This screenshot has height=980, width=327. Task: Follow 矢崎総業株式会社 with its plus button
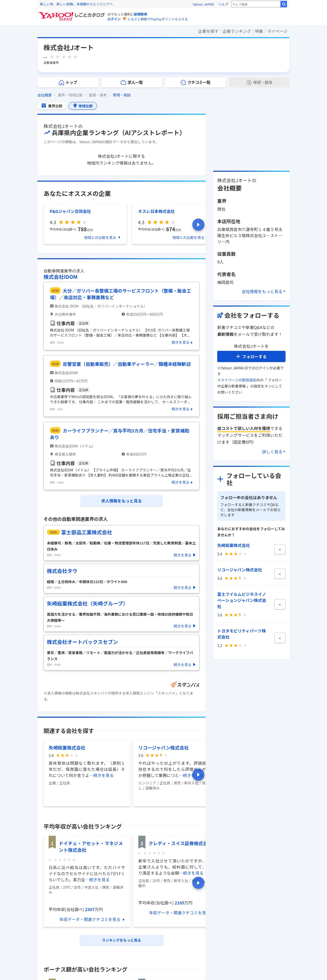[x=280, y=549]
